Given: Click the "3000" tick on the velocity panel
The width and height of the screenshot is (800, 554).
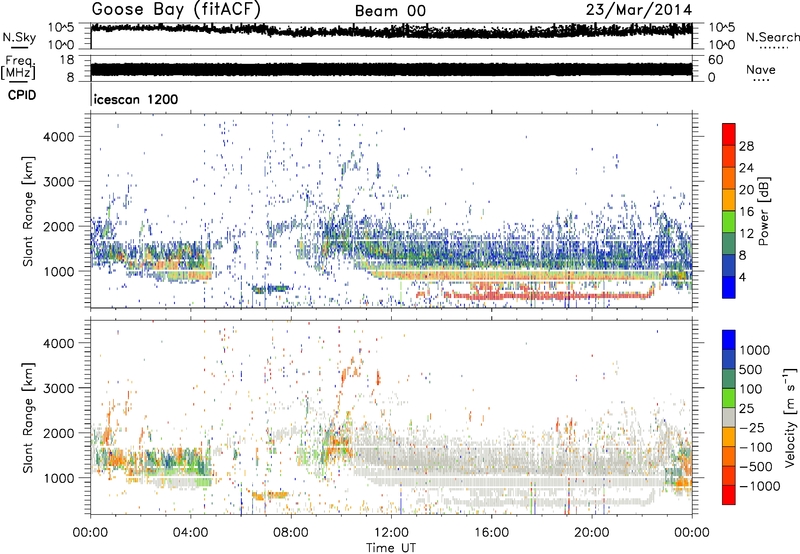Looking at the screenshot, I should point(58,388).
